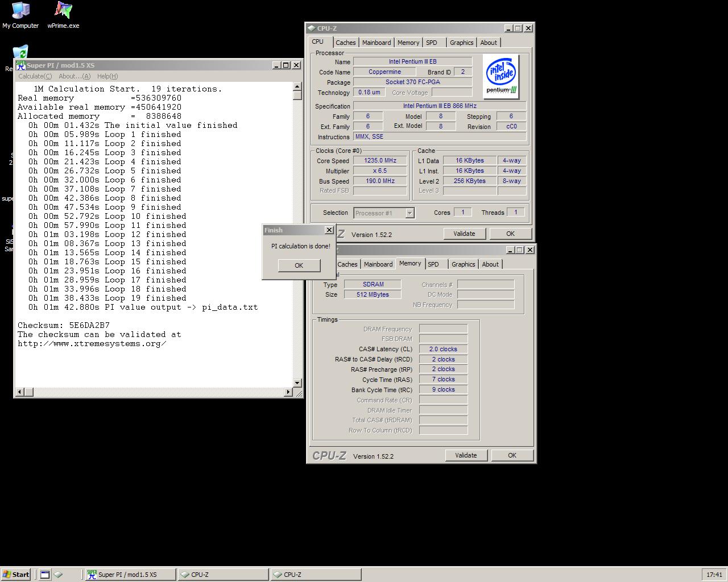728x582 pixels.
Task: Click the memory Type field SDRAM
Action: pyautogui.click(x=373, y=284)
